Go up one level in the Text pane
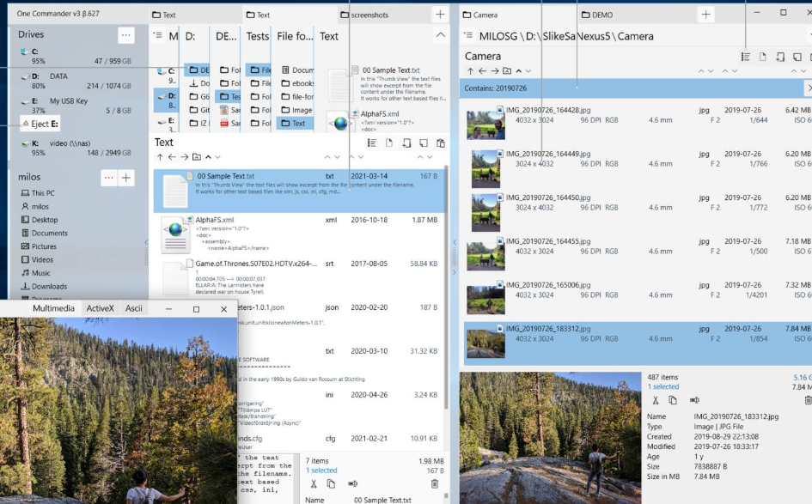The height and width of the screenshot is (504, 812). coord(160,157)
